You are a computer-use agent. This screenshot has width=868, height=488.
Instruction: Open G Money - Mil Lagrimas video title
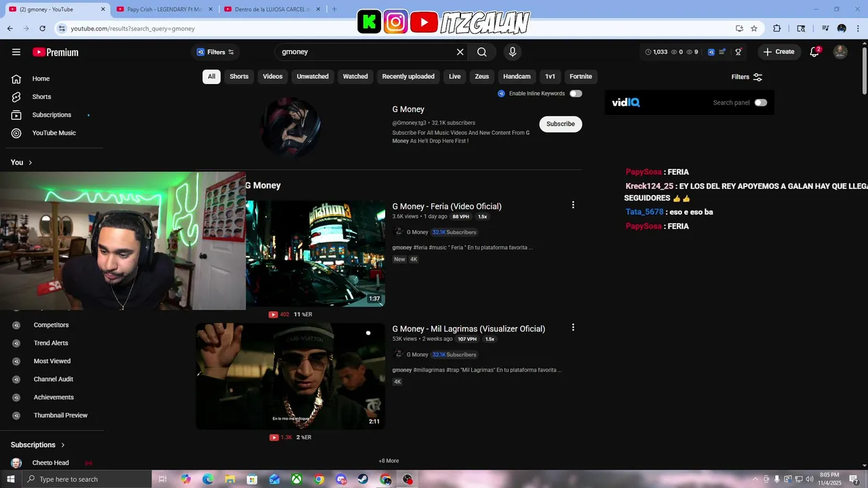469,329
